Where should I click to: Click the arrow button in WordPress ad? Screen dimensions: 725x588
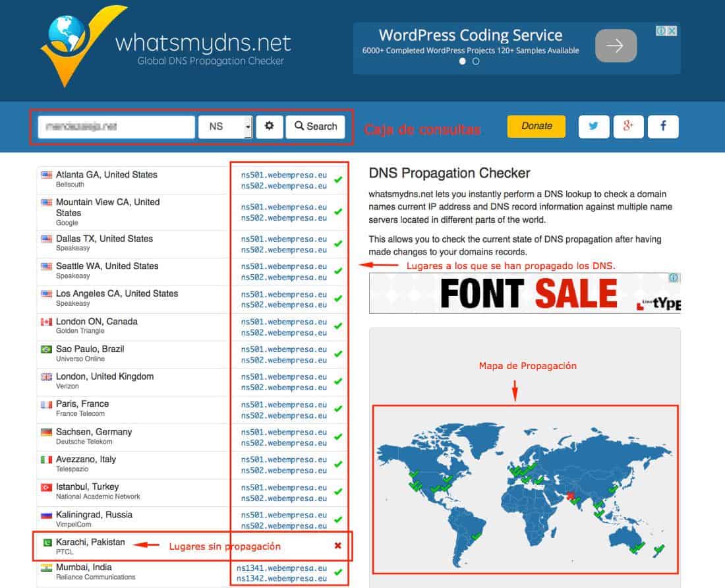616,45
